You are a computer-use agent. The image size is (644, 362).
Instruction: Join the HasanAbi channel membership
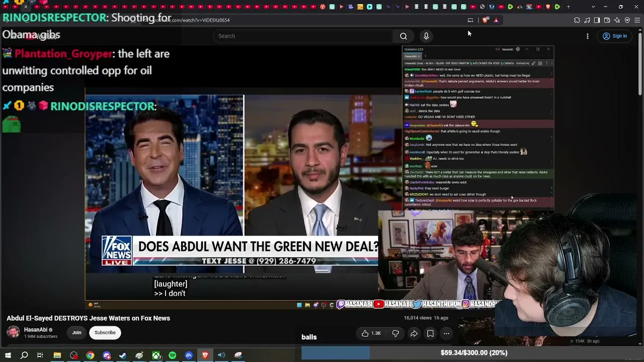pos(76,332)
